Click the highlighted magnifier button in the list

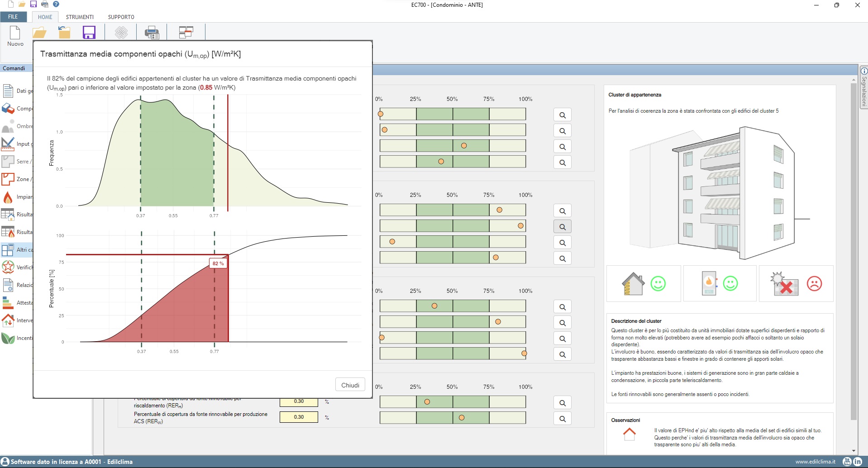tap(563, 227)
